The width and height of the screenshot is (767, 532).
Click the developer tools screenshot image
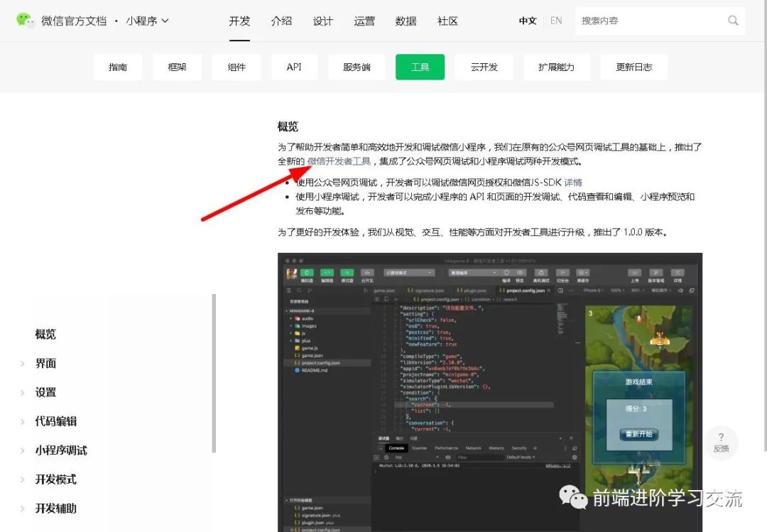tap(489, 391)
